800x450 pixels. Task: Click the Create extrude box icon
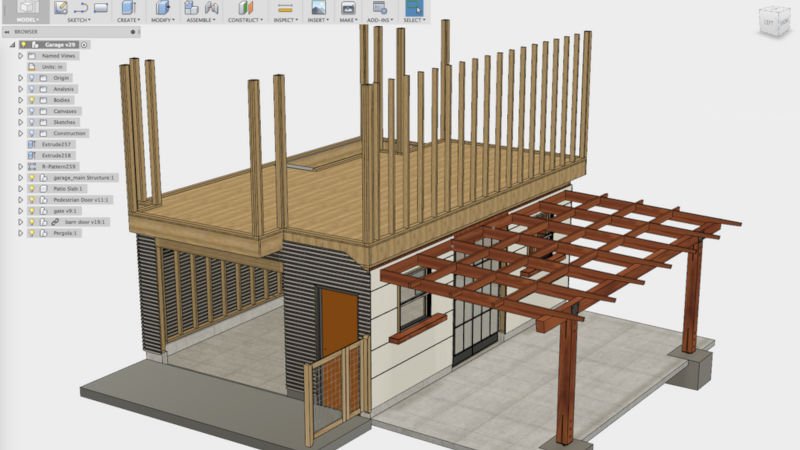pyautogui.click(x=128, y=7)
